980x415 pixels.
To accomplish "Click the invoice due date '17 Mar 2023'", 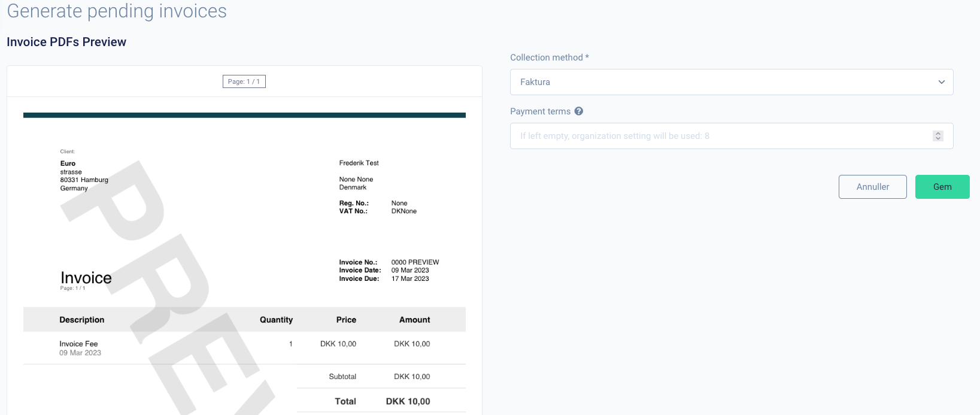I will pos(410,278).
